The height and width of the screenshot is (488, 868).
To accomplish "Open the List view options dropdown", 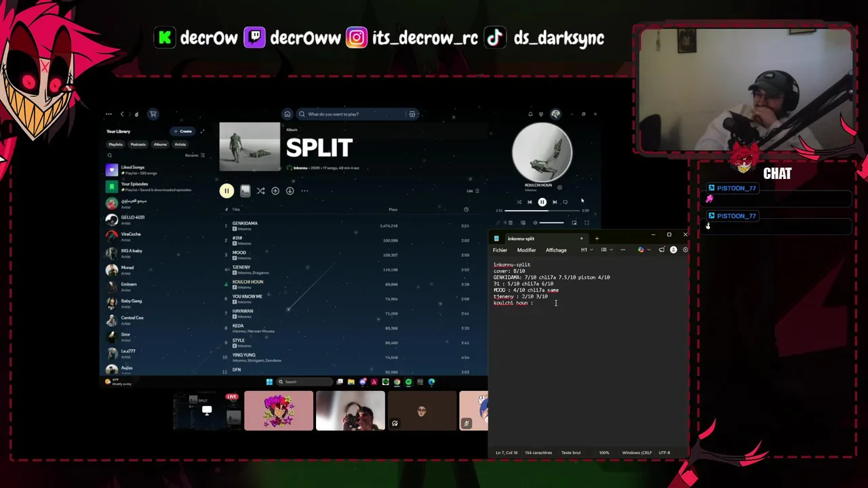I will [x=473, y=191].
